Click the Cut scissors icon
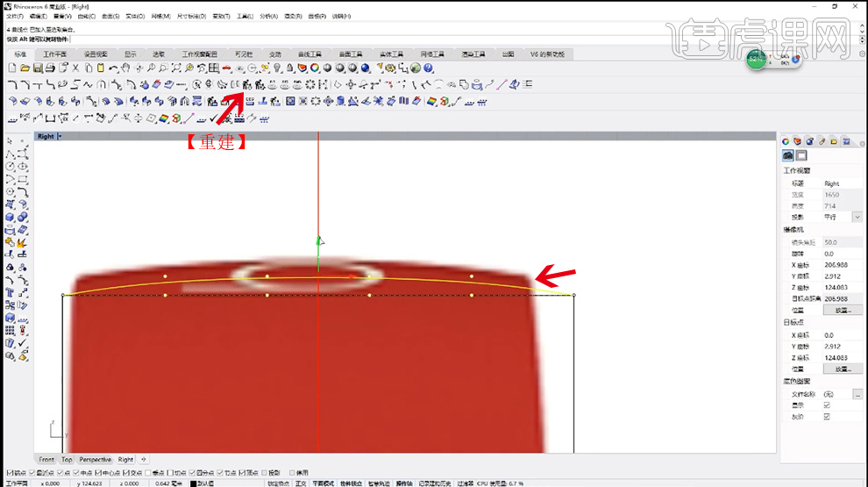This screenshot has width=868, height=487. click(x=75, y=68)
